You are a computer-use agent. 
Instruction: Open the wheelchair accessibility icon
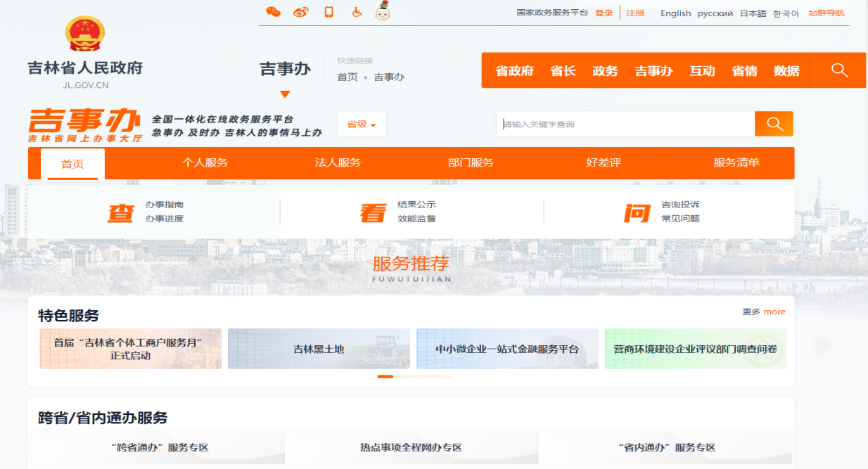coord(357,12)
